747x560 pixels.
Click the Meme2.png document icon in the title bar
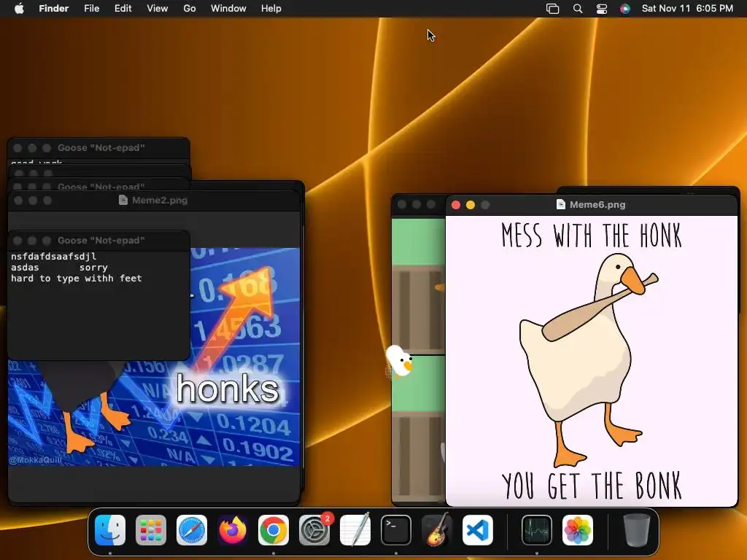coord(123,200)
